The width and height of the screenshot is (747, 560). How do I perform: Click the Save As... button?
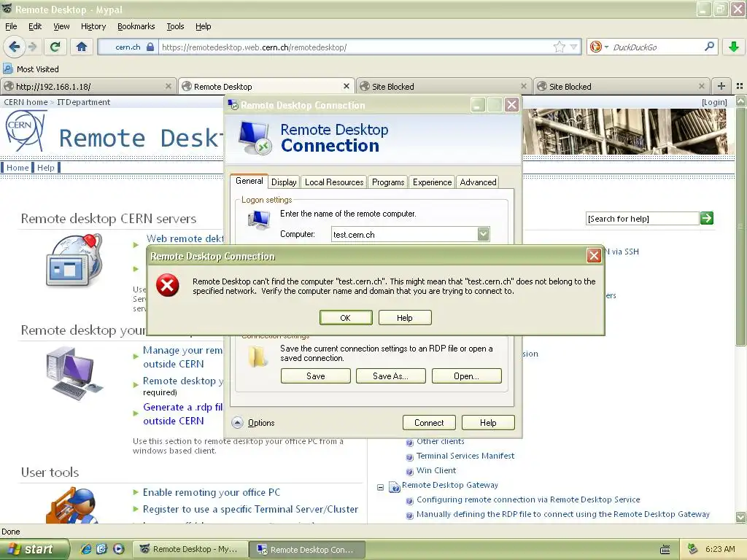pyautogui.click(x=391, y=376)
